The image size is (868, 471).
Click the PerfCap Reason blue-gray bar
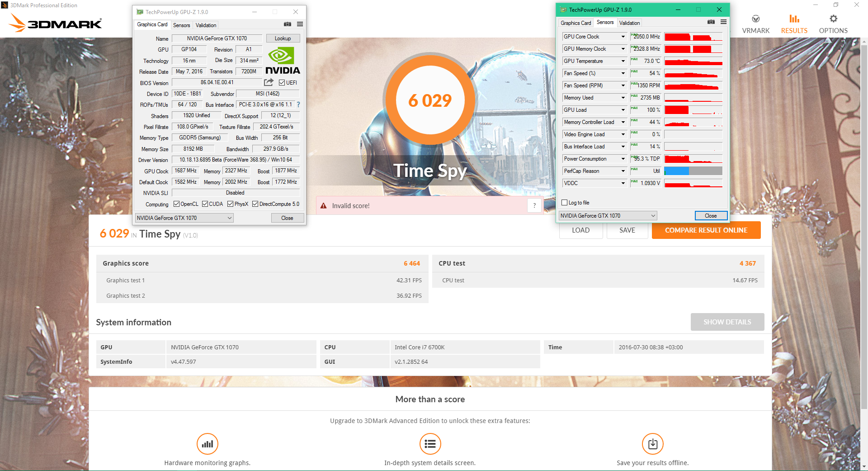click(x=693, y=171)
